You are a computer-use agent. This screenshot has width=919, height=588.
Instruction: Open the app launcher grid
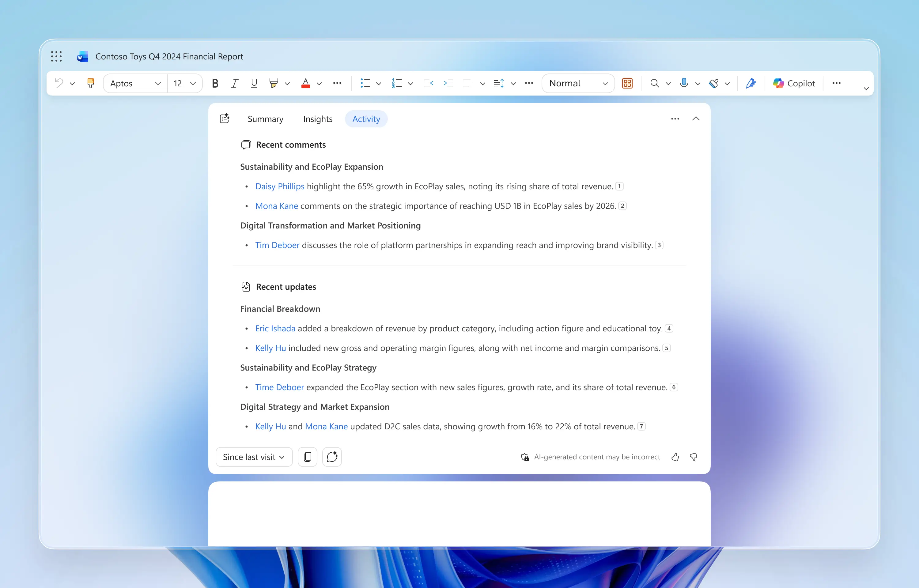click(x=56, y=57)
